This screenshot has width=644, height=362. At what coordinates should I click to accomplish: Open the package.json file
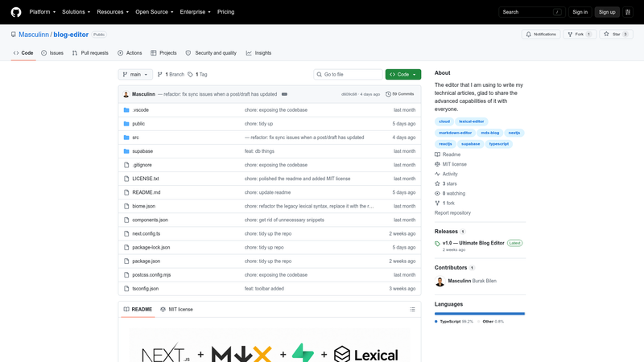click(x=147, y=261)
